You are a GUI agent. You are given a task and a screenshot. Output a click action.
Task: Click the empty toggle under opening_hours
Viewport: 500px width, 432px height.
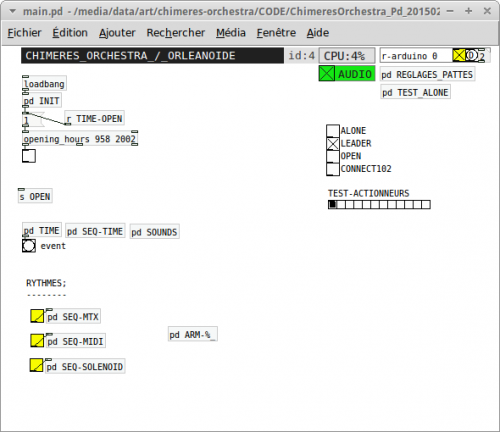point(29,156)
